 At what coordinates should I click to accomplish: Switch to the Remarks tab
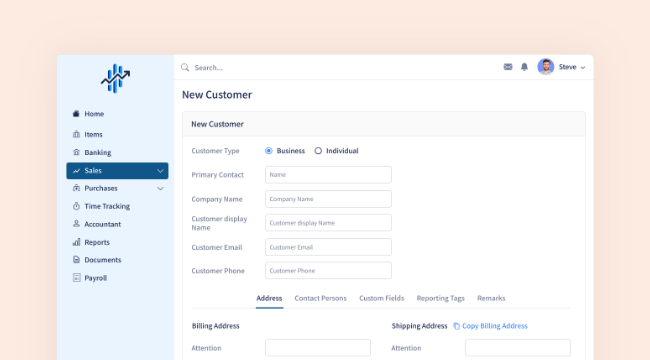click(491, 298)
